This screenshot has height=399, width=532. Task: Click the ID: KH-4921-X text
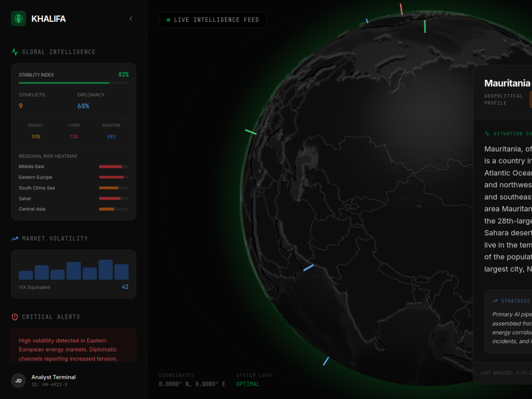[x=49, y=385]
